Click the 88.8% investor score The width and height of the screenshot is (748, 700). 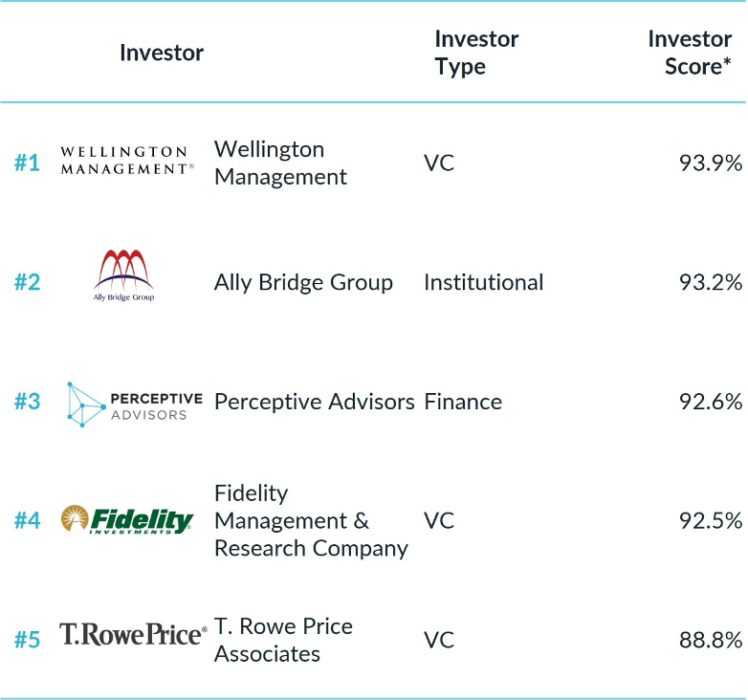click(710, 640)
